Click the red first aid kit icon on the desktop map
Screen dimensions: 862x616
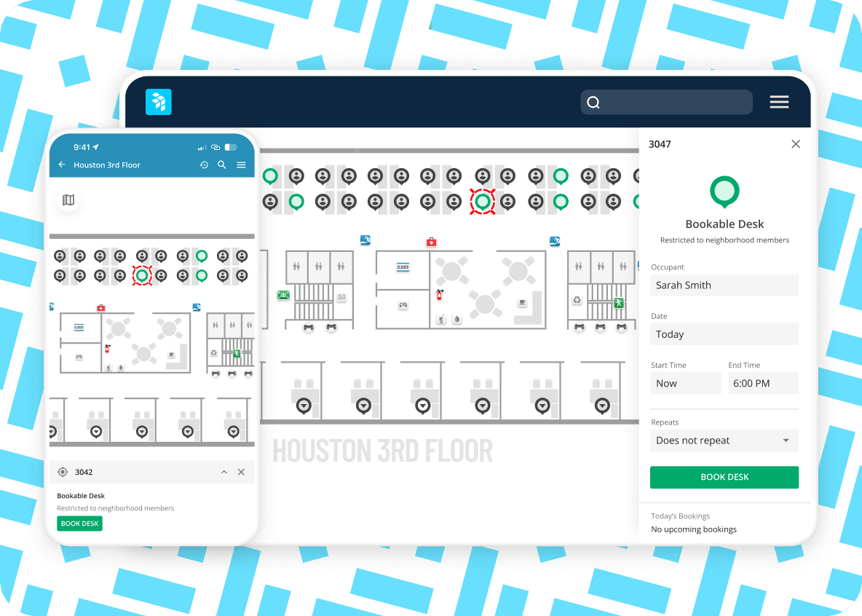(431, 242)
